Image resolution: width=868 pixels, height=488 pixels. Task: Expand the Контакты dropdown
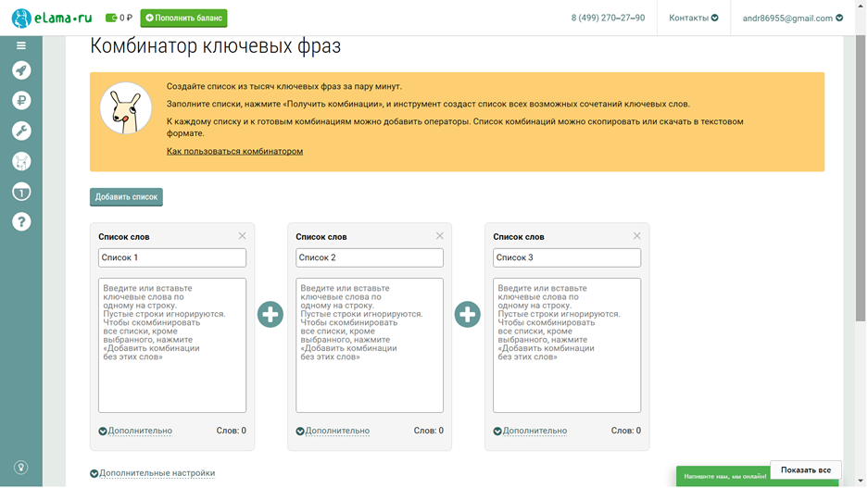(694, 18)
